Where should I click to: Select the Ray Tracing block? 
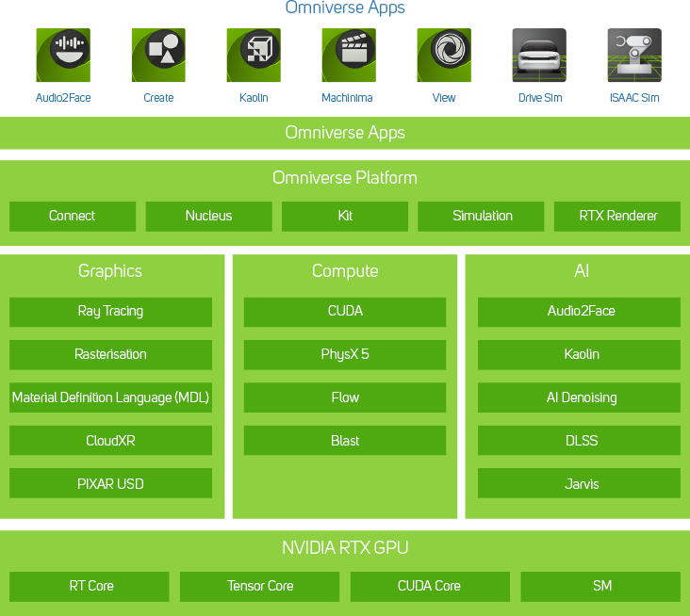point(110,312)
